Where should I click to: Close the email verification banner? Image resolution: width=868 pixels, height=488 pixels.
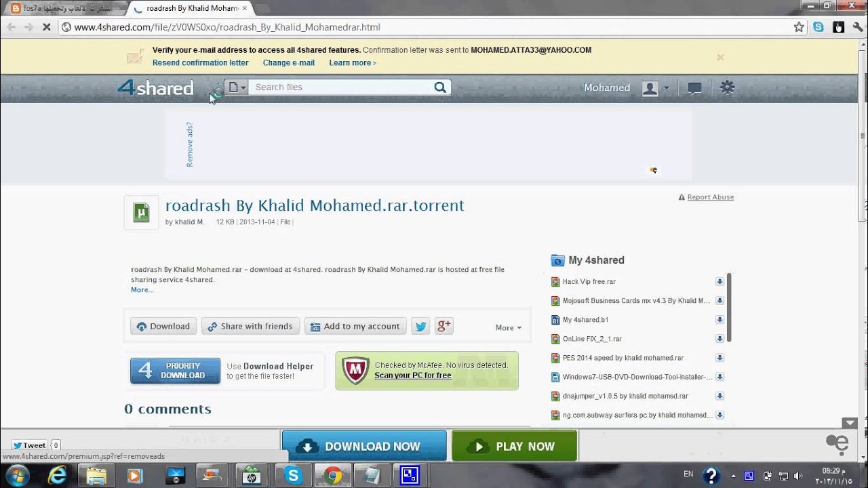coord(720,58)
